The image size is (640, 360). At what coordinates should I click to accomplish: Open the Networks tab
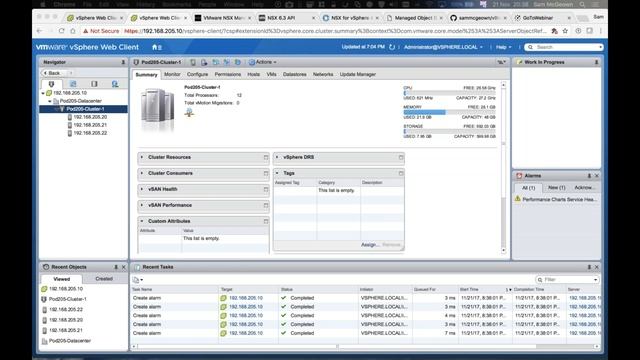(323, 75)
